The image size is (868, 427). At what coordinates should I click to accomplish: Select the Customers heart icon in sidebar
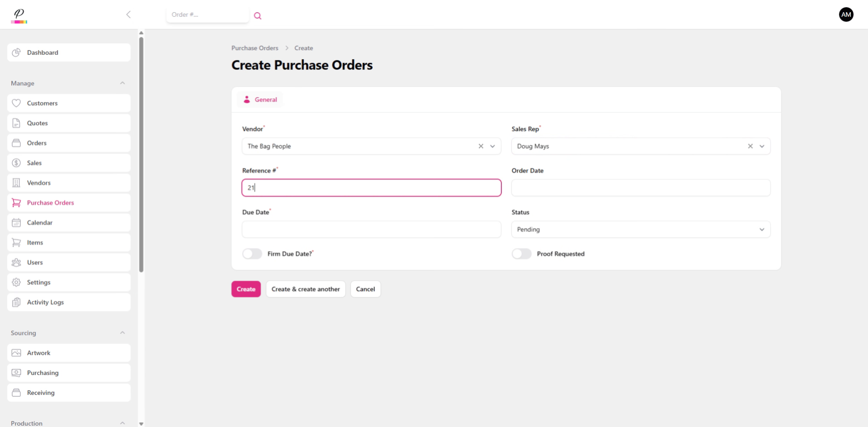tap(16, 103)
